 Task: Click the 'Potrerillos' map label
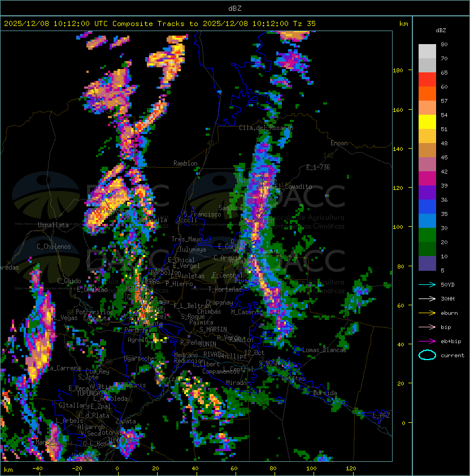click(94, 312)
